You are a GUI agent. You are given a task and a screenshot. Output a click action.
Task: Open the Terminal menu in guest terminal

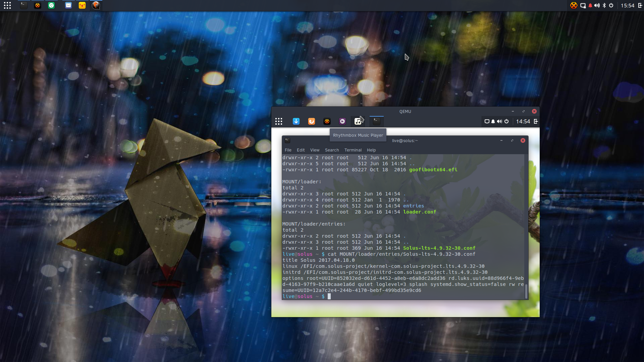[353, 150]
